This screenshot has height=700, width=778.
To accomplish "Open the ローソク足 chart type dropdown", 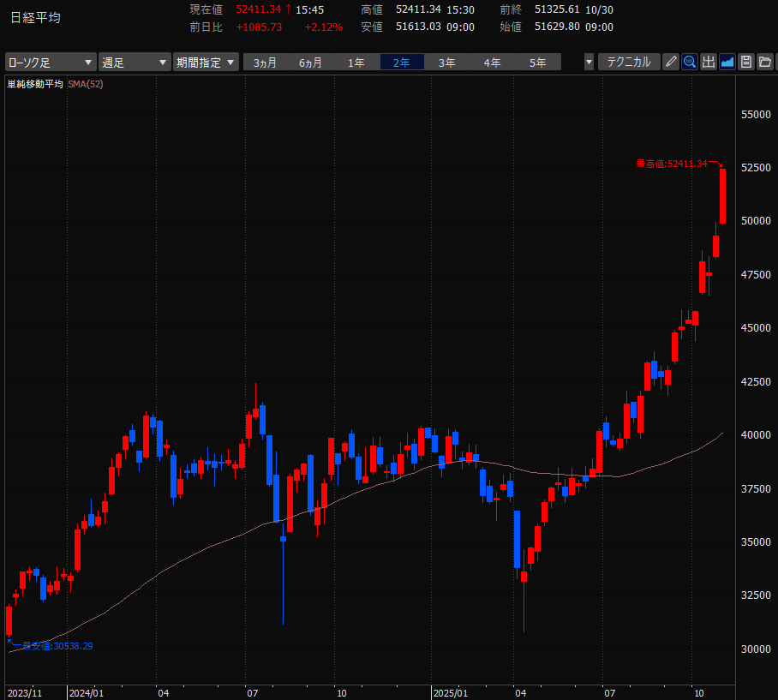I will (51, 63).
